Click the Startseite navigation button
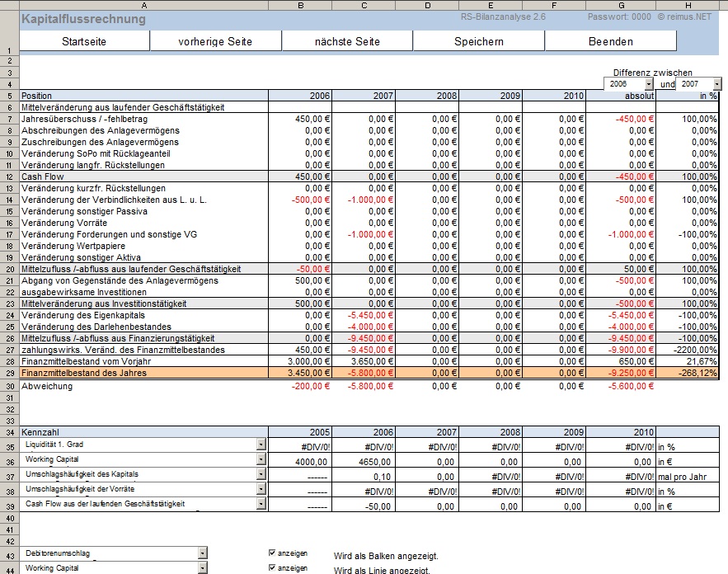728x574 pixels. click(84, 41)
